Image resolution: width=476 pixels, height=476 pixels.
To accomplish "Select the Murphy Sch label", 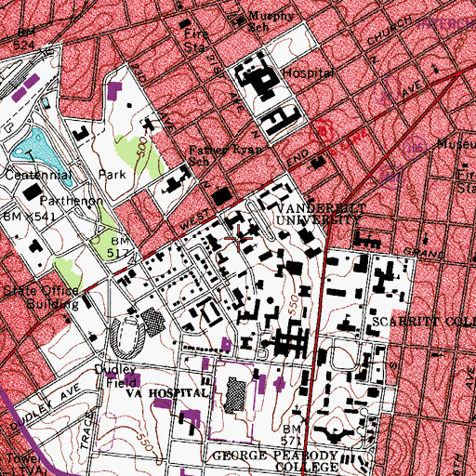I will [271, 21].
